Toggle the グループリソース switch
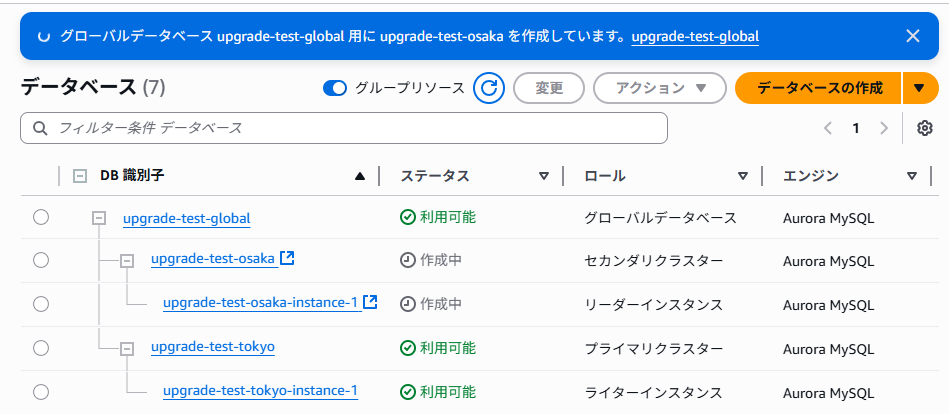 tap(335, 88)
